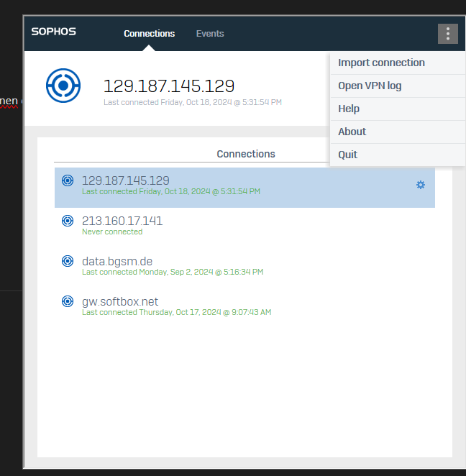Click the icon beside gw.softbox.net
This screenshot has width=466, height=476.
pos(68,301)
